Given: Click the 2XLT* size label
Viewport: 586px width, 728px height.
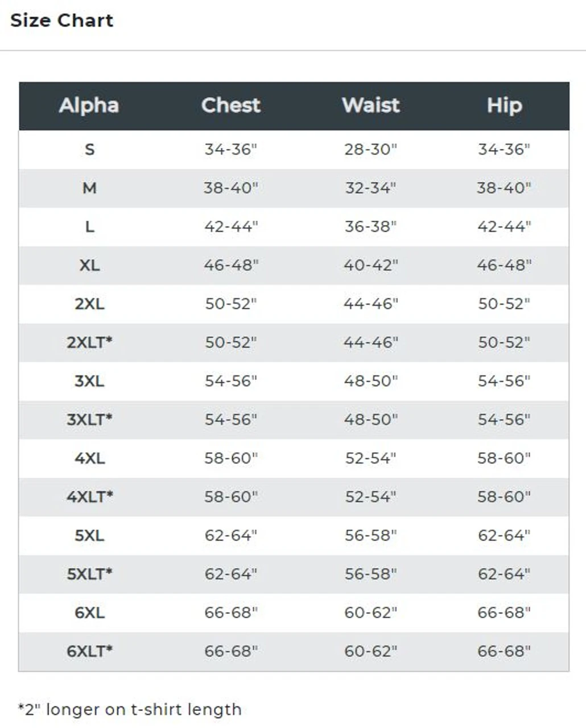Looking at the screenshot, I should [89, 342].
